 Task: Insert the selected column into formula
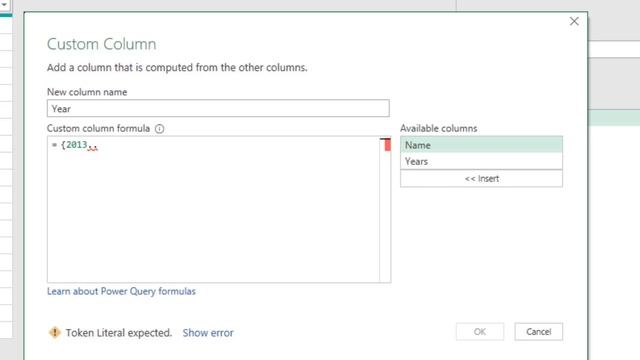pos(481,178)
